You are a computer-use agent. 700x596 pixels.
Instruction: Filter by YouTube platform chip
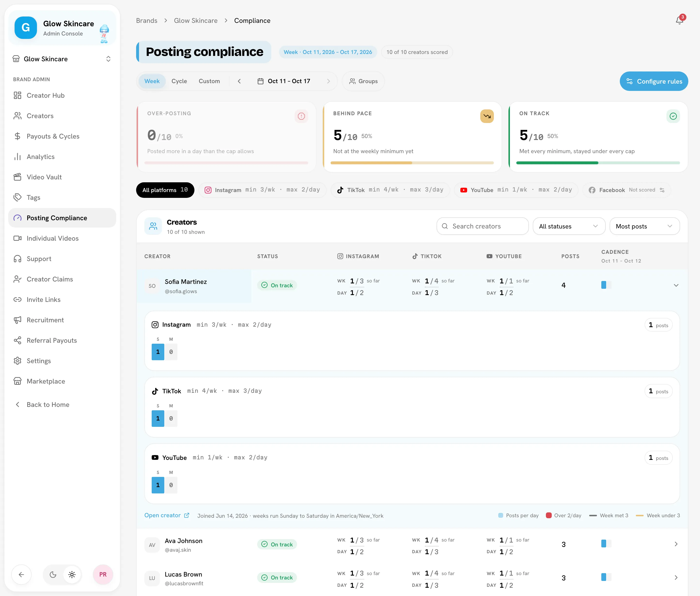click(x=516, y=190)
